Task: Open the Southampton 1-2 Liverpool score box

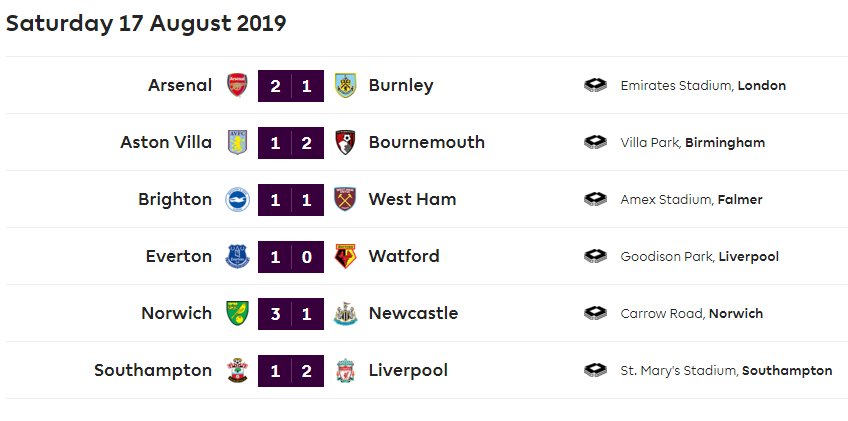Action: point(291,370)
